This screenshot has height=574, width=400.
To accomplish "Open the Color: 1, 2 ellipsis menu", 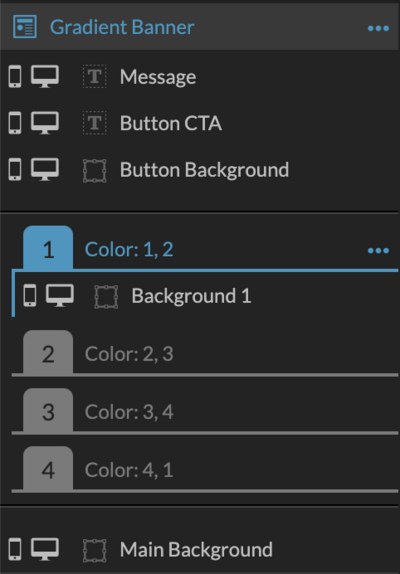I will [x=378, y=250].
